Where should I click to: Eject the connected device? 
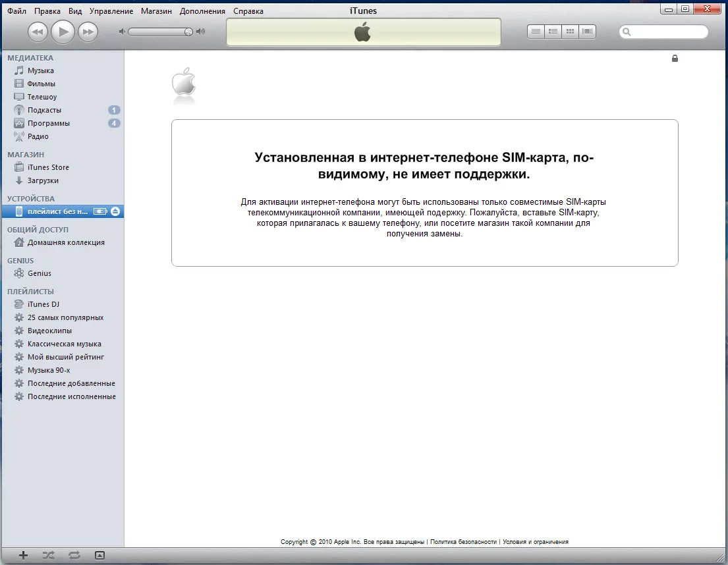[x=115, y=211]
